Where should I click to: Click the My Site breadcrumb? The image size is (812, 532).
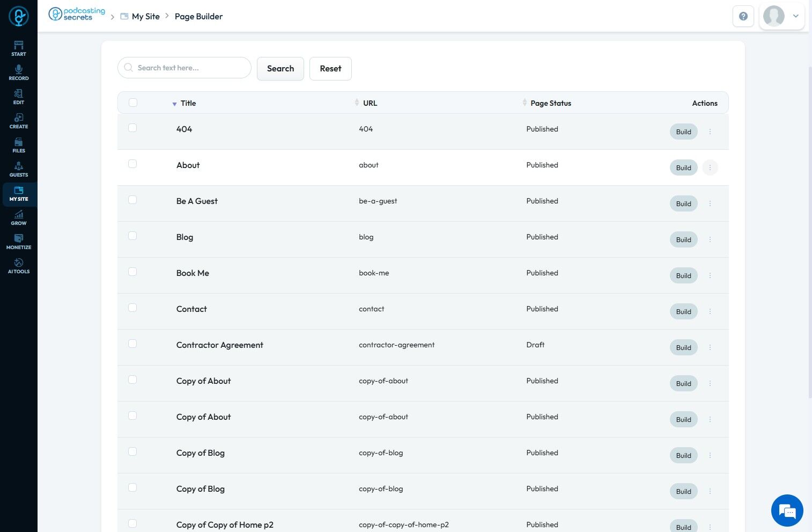(145, 16)
